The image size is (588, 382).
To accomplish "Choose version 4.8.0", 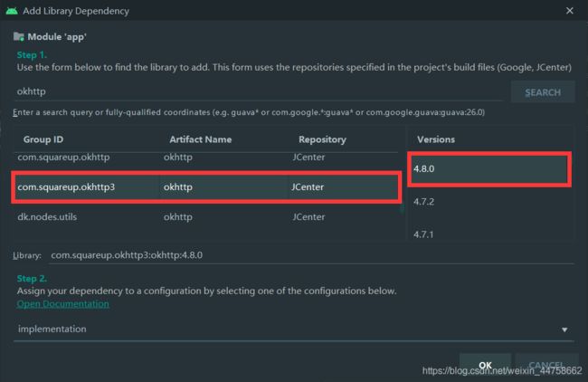I will pos(489,169).
